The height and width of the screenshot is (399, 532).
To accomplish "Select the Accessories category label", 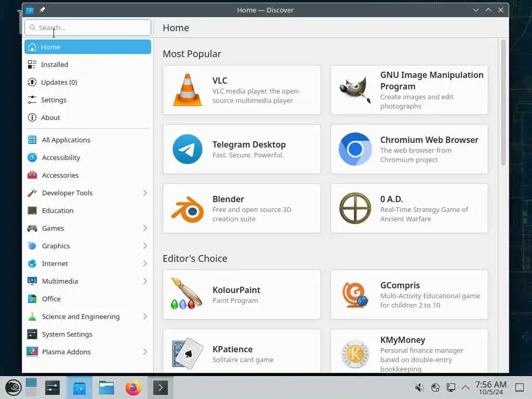I will click(60, 176).
